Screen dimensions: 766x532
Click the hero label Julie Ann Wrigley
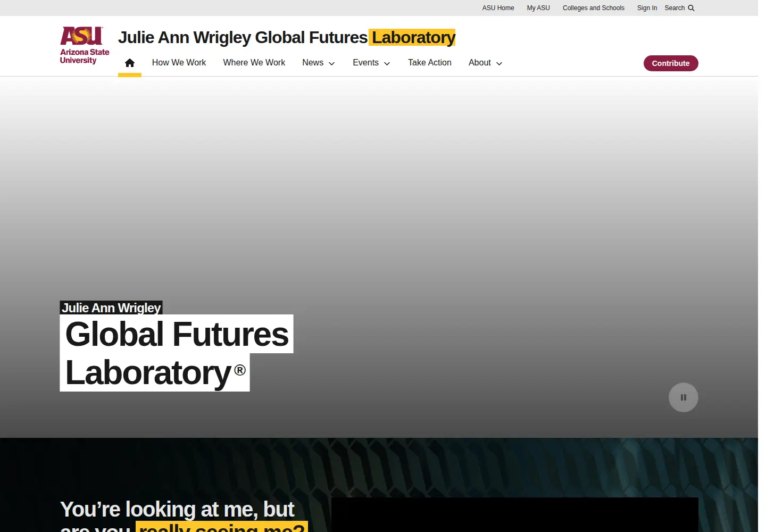point(111,308)
